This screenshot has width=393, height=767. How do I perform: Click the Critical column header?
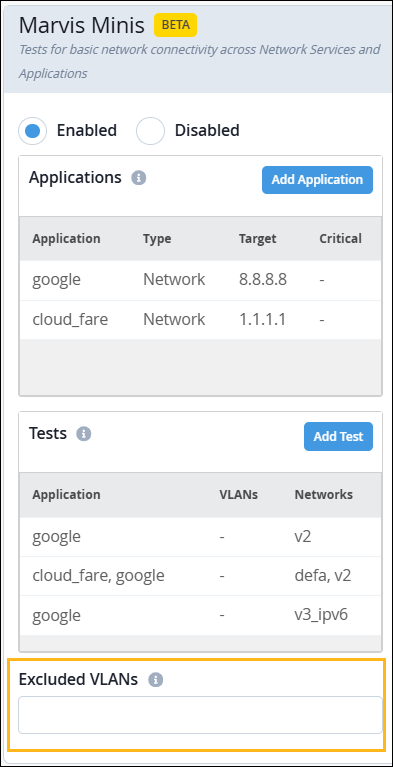pyautogui.click(x=340, y=239)
